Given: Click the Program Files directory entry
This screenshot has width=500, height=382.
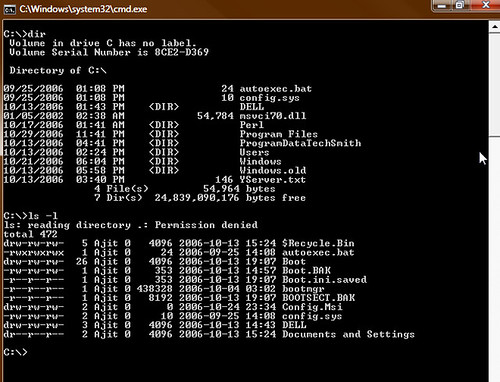Looking at the screenshot, I should [279, 134].
